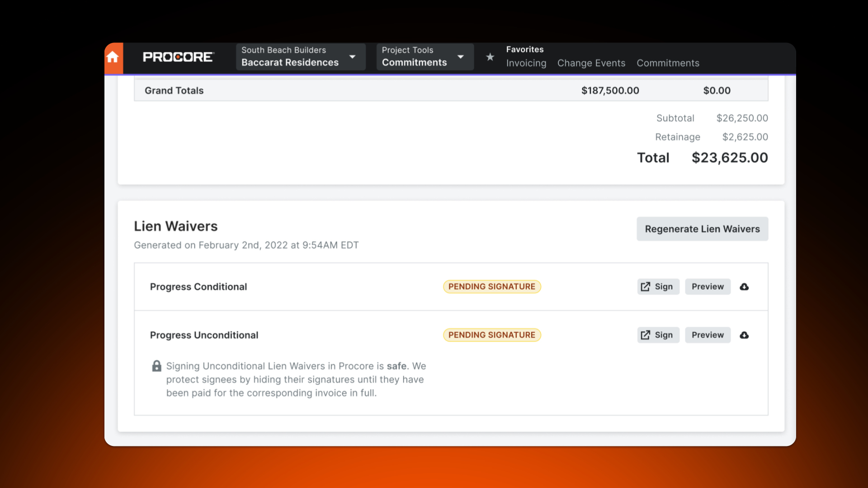Click the Grand Totals row
868x488 pixels.
point(174,90)
